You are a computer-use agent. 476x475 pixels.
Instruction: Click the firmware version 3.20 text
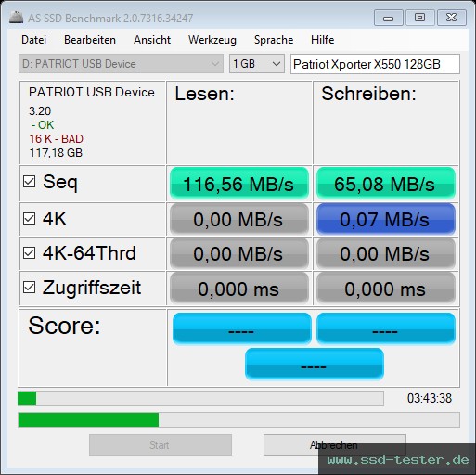pos(40,111)
